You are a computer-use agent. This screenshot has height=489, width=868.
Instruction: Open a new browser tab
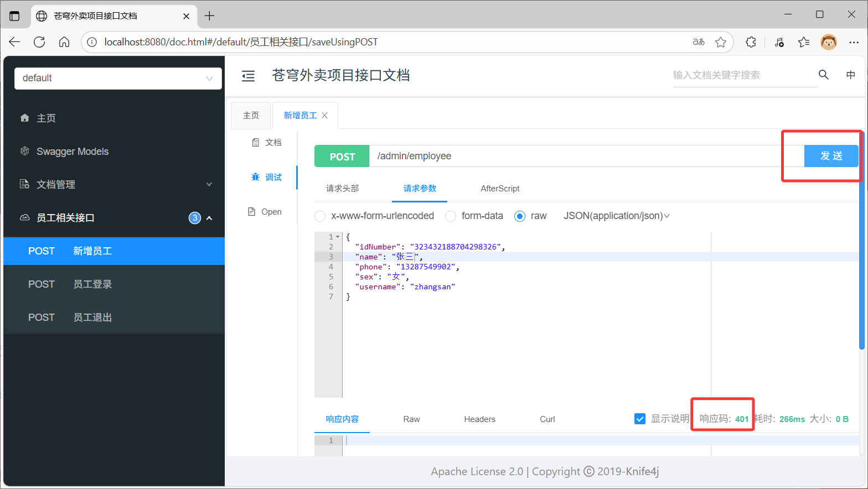(x=209, y=16)
